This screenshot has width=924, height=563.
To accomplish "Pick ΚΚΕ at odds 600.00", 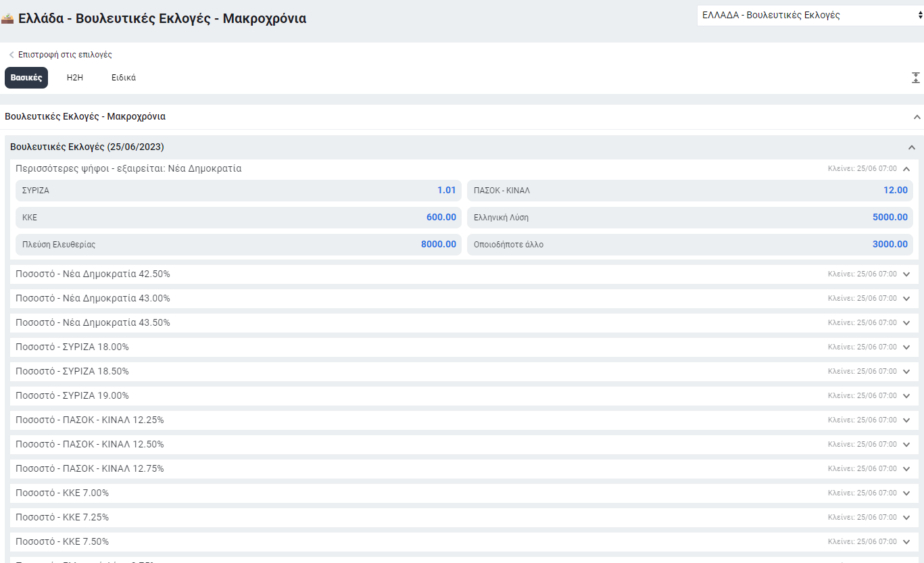I will (239, 218).
